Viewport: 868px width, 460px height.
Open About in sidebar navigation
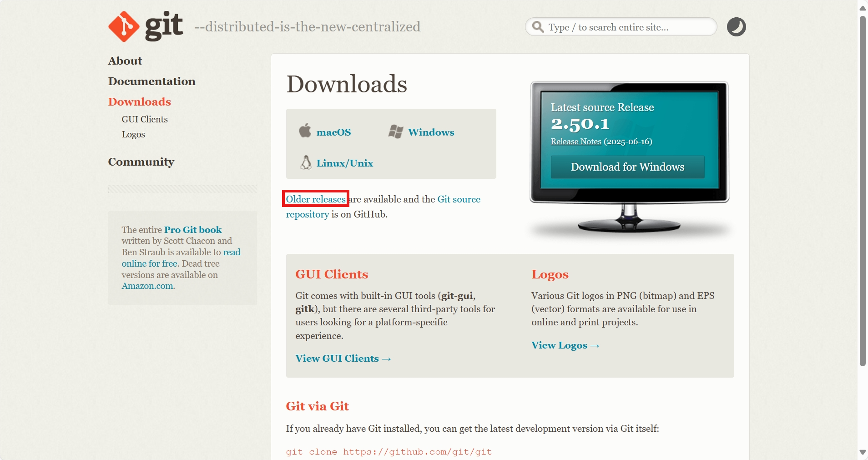125,61
